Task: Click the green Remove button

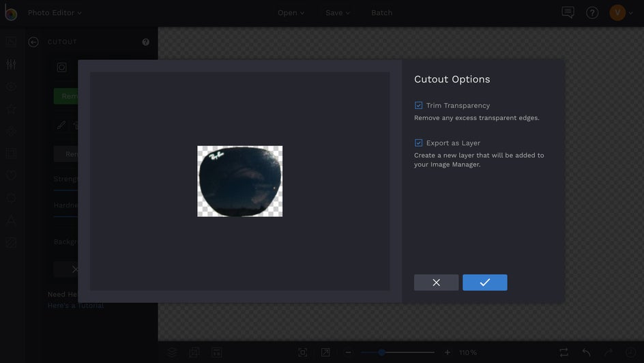Action: click(x=65, y=96)
